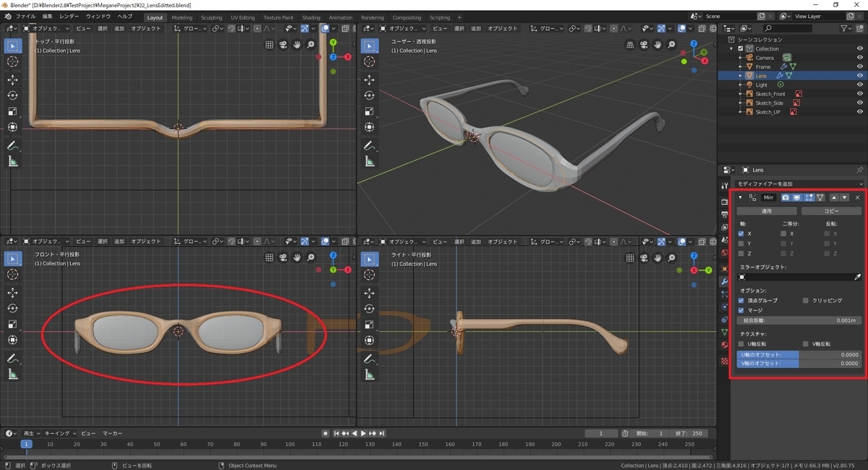The height and width of the screenshot is (470, 868).
Task: Open the ファイル menu
Action: (x=25, y=16)
